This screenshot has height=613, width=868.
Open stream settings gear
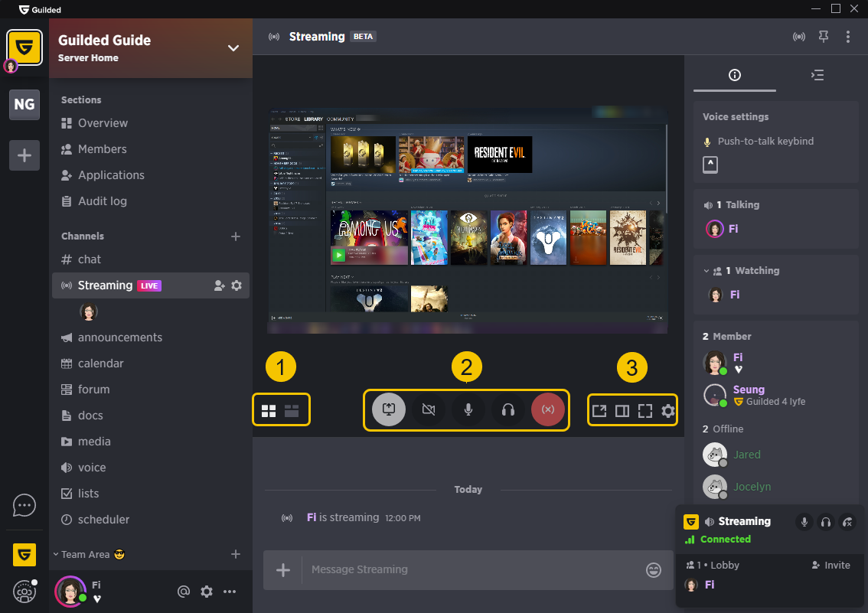(x=668, y=410)
